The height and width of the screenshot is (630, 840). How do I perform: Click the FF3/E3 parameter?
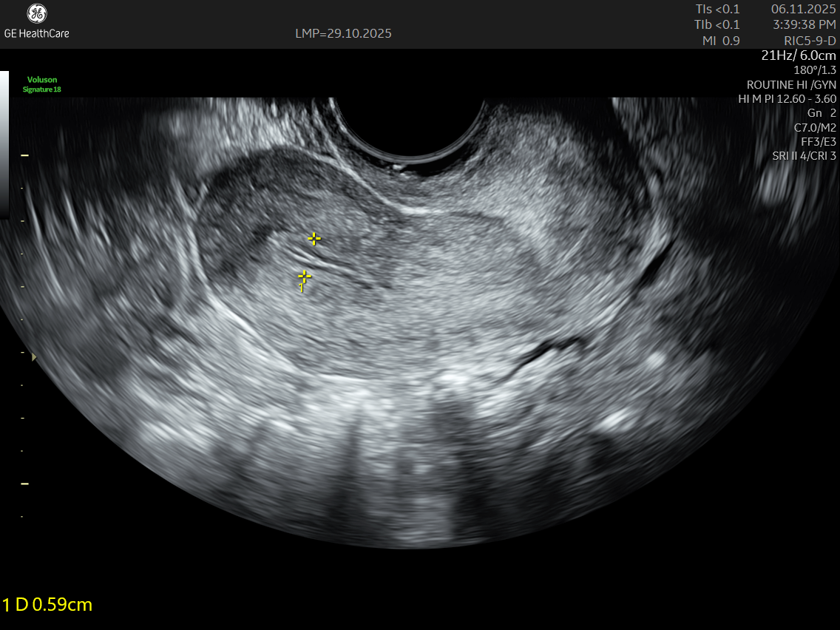(x=819, y=141)
